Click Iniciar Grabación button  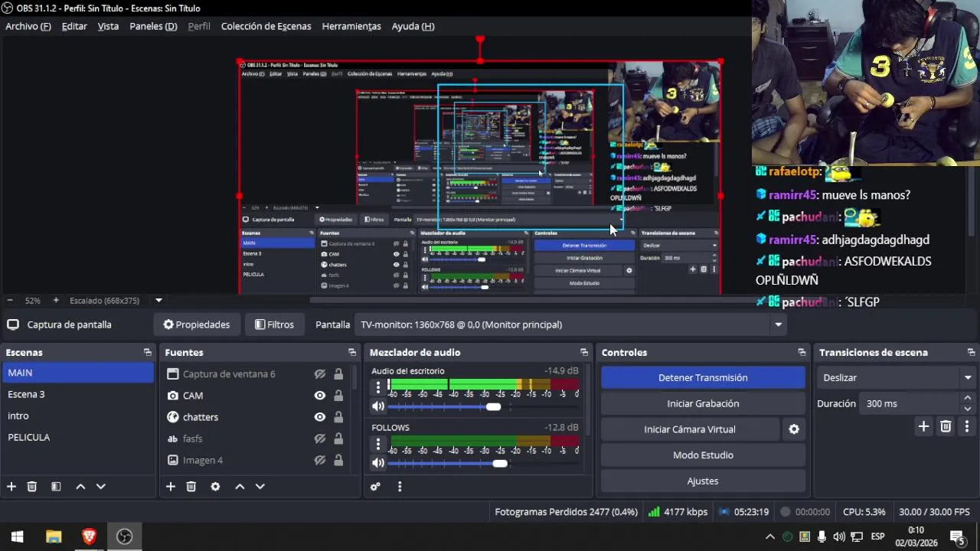click(703, 403)
